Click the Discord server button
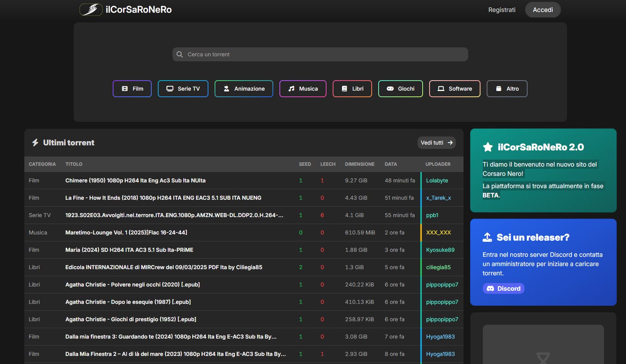Viewport: 626px width, 364px height. [x=503, y=288]
